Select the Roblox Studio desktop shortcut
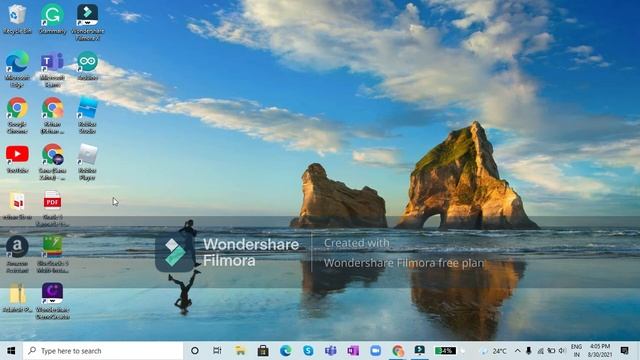 (x=87, y=115)
